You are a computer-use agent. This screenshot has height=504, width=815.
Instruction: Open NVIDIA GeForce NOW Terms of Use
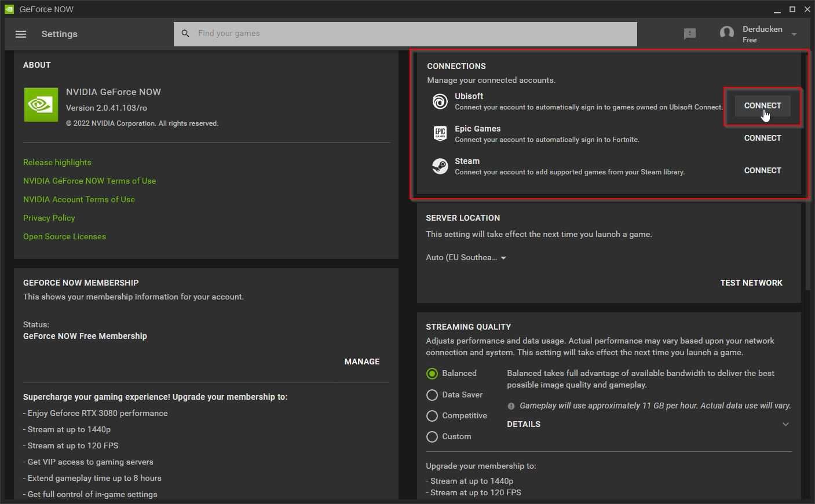tap(90, 181)
